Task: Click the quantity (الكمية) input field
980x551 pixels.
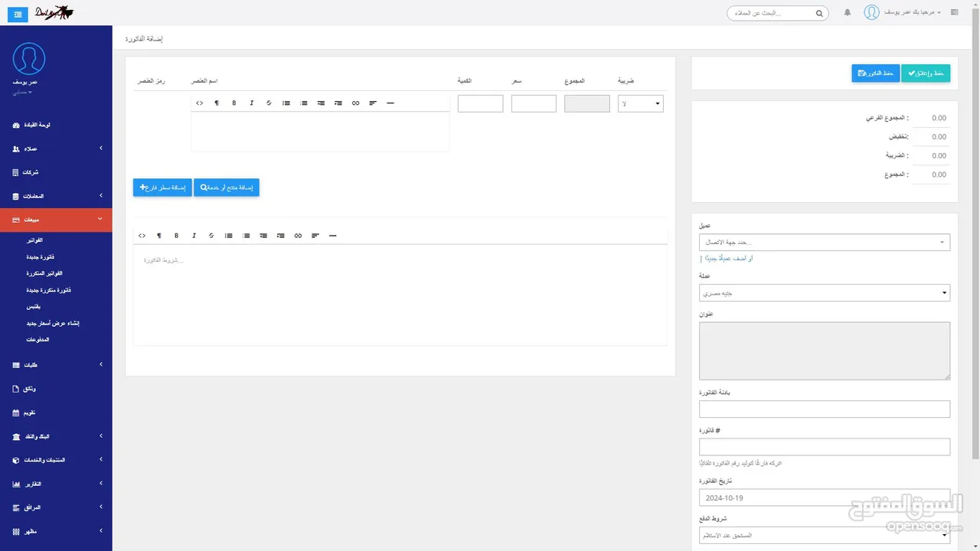Action: click(480, 103)
